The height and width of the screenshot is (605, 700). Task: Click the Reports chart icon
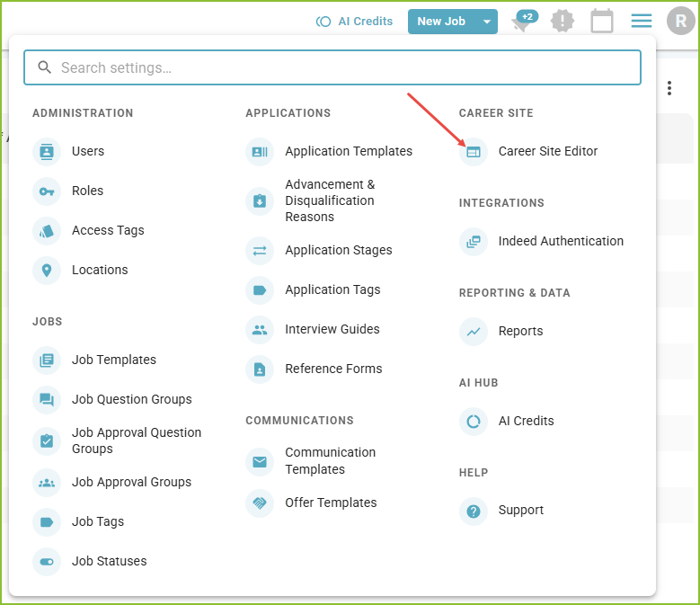[474, 332]
